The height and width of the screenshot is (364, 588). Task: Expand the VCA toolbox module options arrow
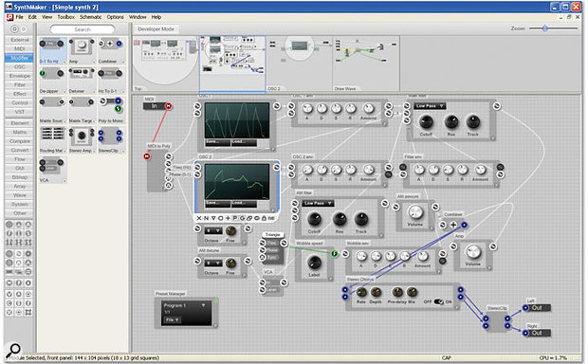coord(64,181)
